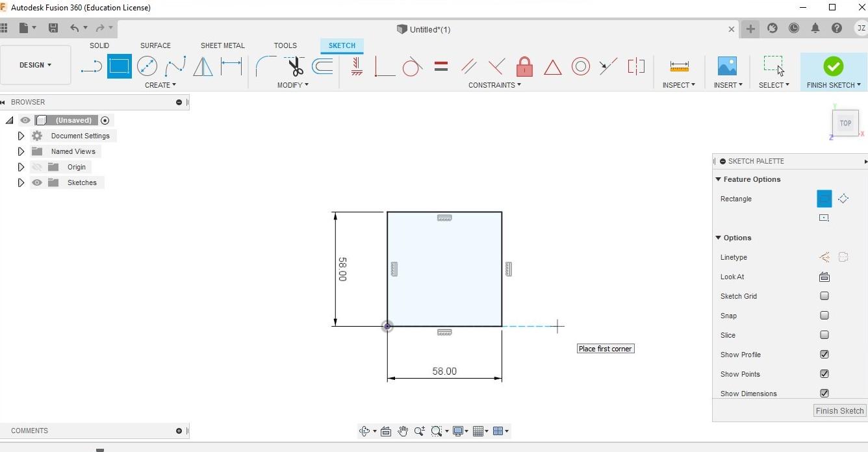This screenshot has width=868, height=452.
Task: Open notifications bell
Action: pos(815,29)
